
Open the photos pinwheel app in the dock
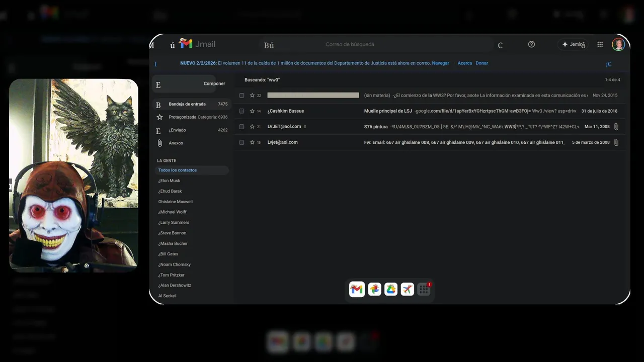tap(374, 289)
